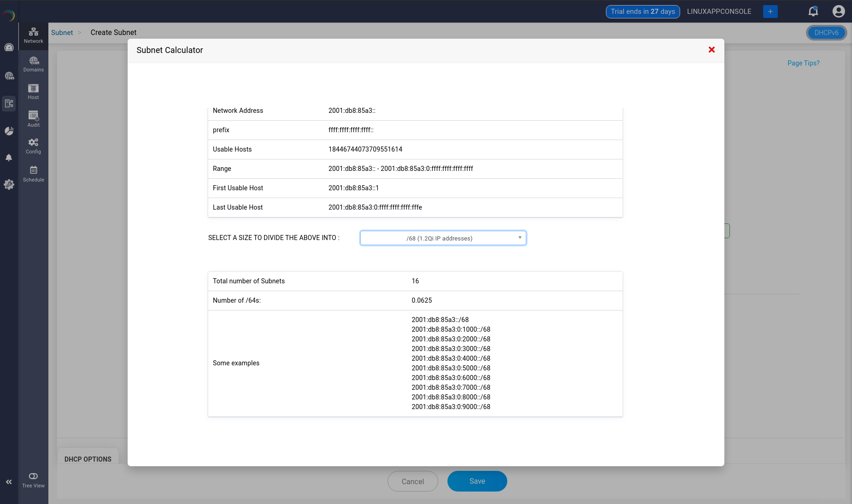Open the Subnet breadcrumb link
The image size is (852, 504).
tap(62, 32)
